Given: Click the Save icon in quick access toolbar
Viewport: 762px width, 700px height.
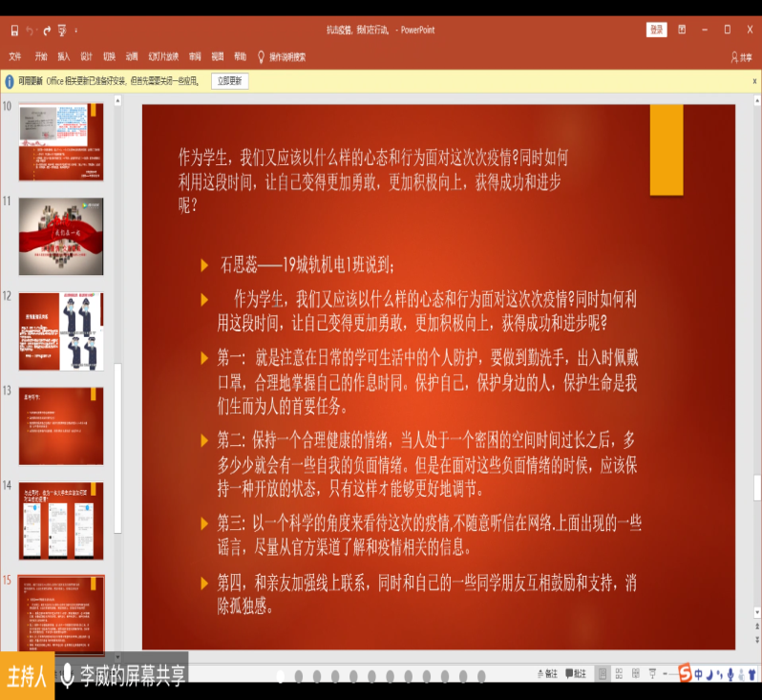Looking at the screenshot, I should [14, 31].
